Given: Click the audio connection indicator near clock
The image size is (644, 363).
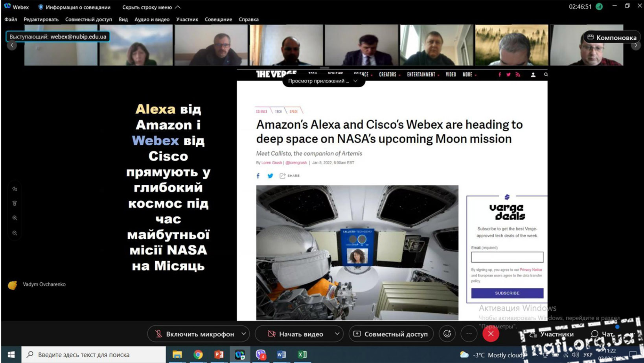Looking at the screenshot, I should (599, 7).
